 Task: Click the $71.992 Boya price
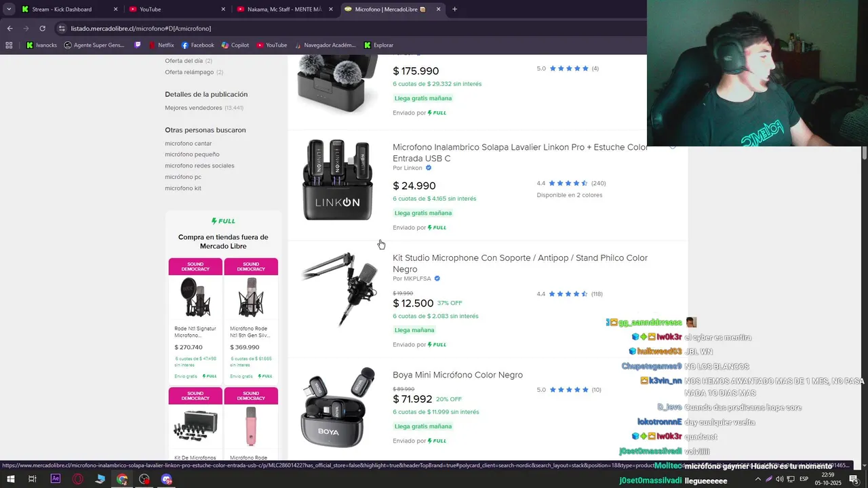coord(412,399)
